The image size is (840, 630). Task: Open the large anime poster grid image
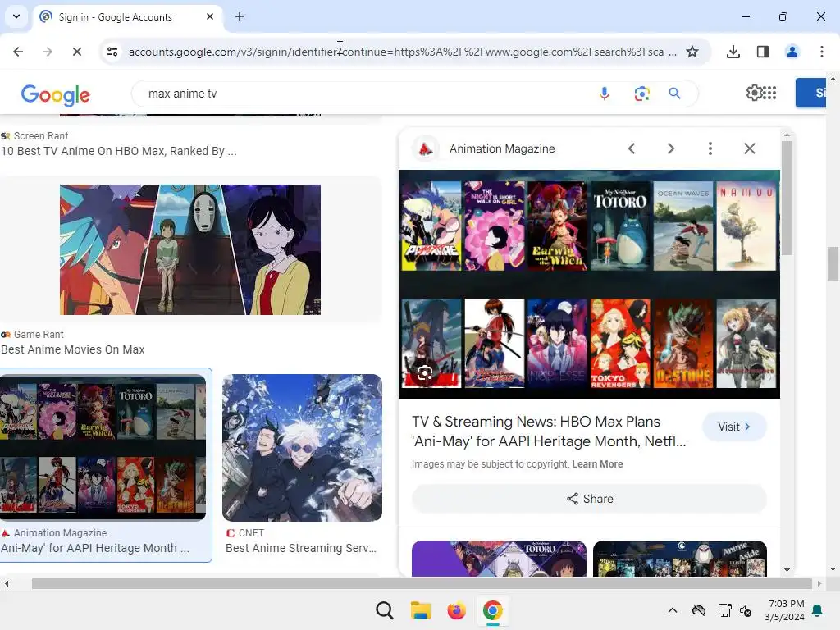[x=589, y=284]
